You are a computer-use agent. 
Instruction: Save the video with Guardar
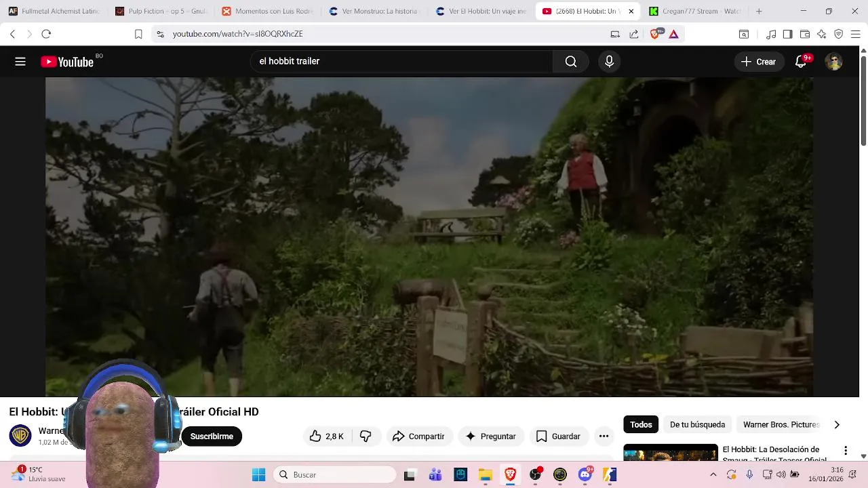[558, 436]
